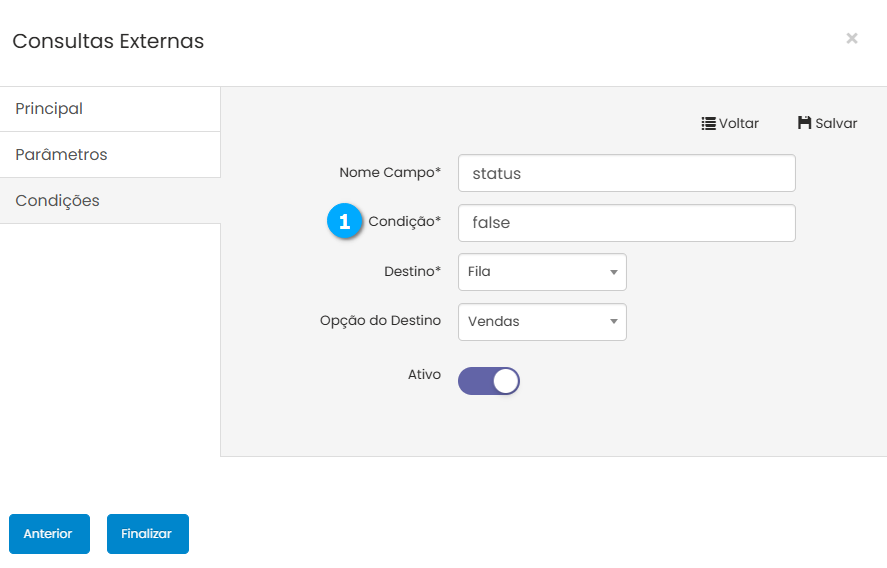Click the Consultas Externas dialog title
This screenshot has width=887, height=568.
tap(108, 41)
